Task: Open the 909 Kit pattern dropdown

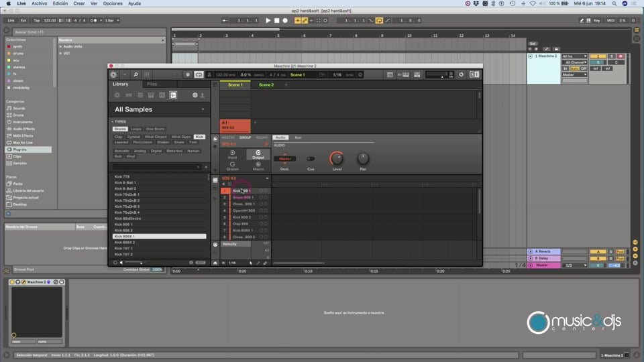Action: coord(267,178)
